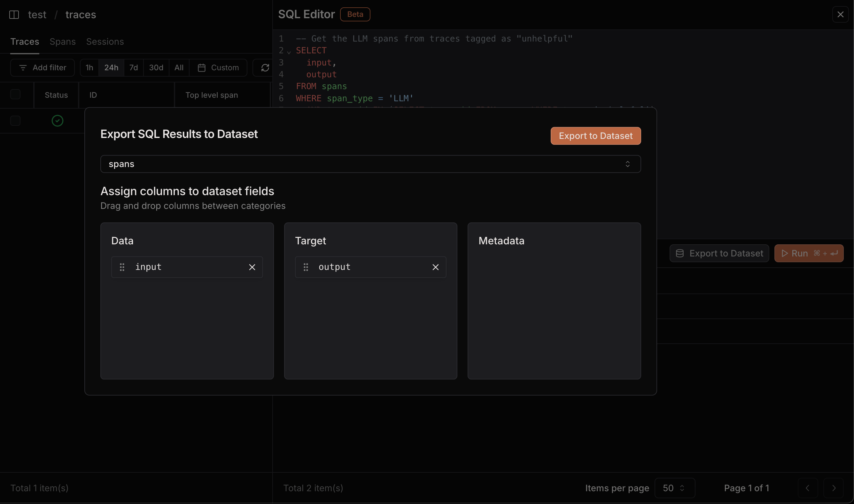Check the first trace row checkbox
This screenshot has width=854, height=504.
[x=15, y=120]
